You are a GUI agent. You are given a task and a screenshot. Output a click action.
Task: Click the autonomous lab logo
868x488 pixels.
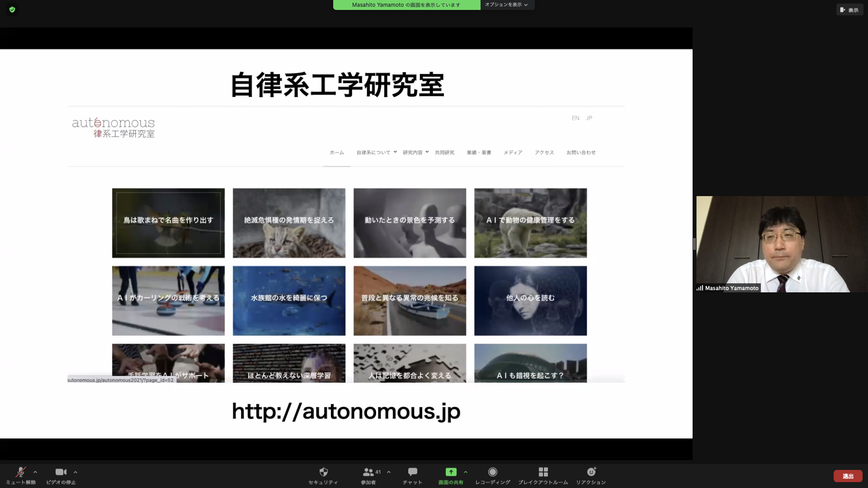pos(113,127)
